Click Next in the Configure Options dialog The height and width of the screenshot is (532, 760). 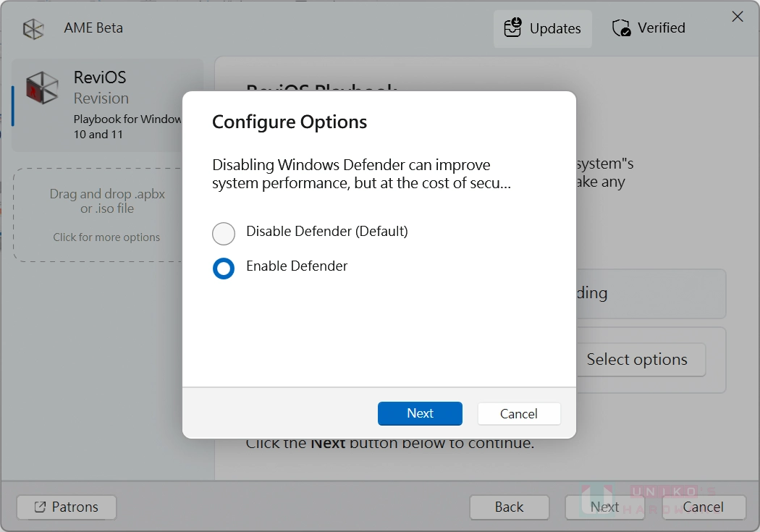tap(420, 413)
